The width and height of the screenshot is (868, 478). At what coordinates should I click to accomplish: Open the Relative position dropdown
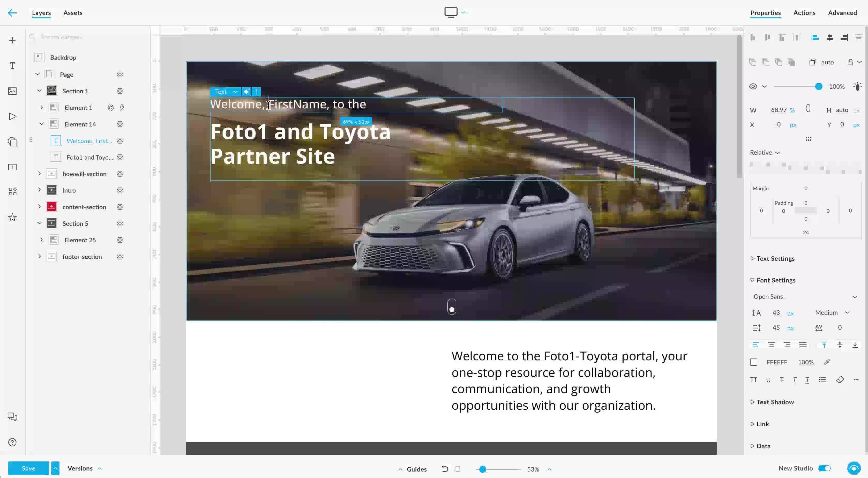pyautogui.click(x=765, y=152)
